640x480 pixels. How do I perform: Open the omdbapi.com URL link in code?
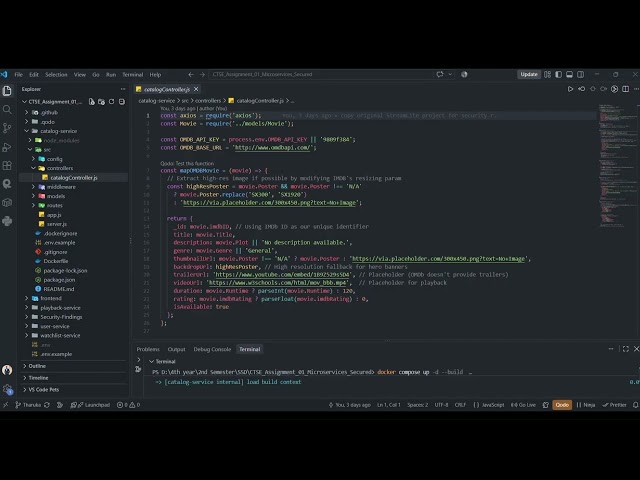(273, 148)
